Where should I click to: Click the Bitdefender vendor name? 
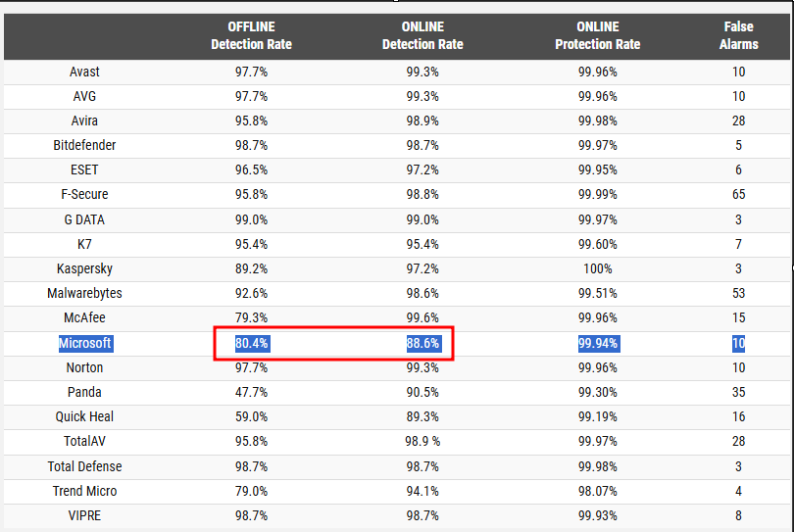click(x=84, y=145)
